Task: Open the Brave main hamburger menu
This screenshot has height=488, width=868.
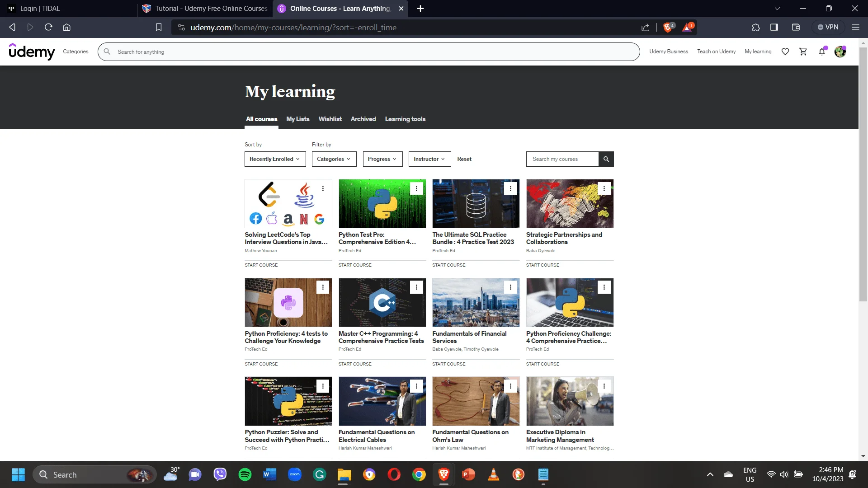Action: point(855,27)
